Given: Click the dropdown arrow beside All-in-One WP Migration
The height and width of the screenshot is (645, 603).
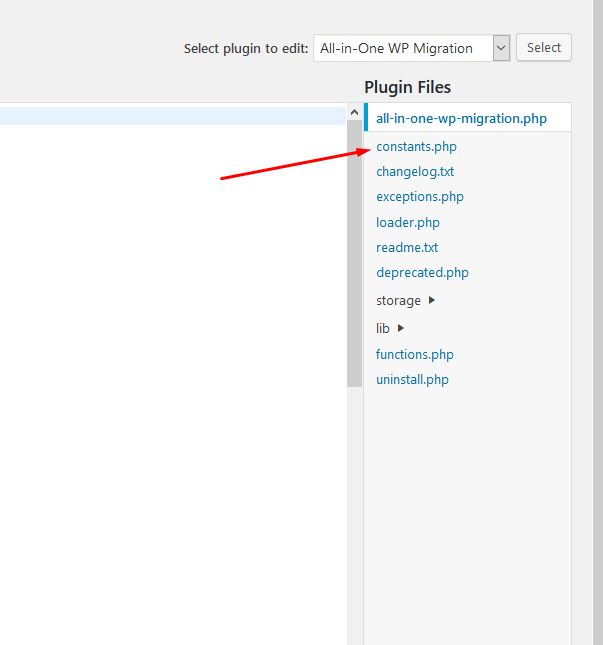Looking at the screenshot, I should 501,48.
